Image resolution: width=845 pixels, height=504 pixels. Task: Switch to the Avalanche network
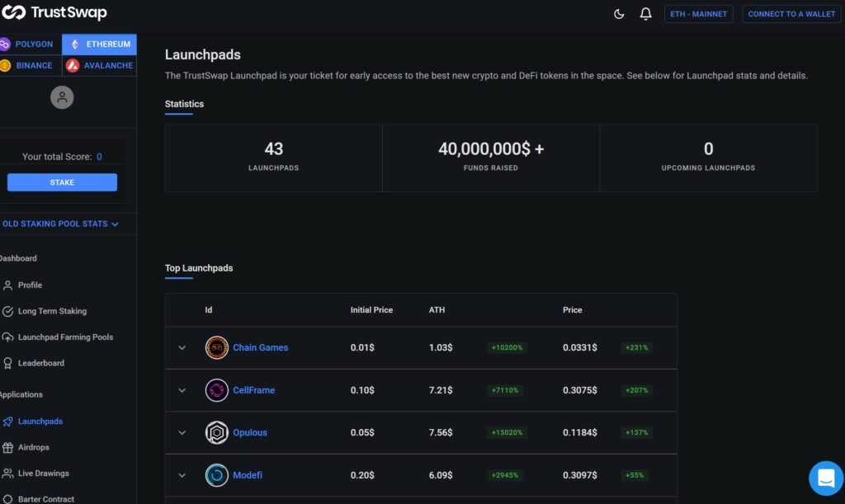(100, 66)
